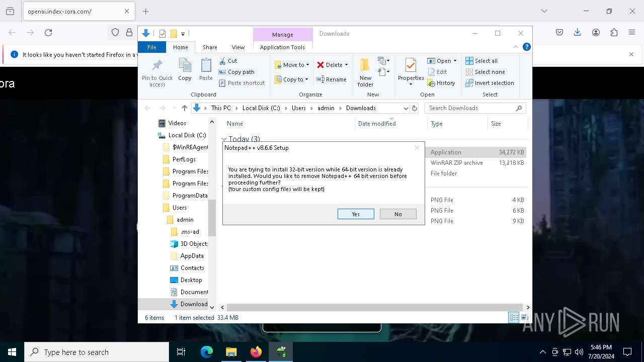Open a new Firefox tab
644x362 pixels.
[146, 11]
